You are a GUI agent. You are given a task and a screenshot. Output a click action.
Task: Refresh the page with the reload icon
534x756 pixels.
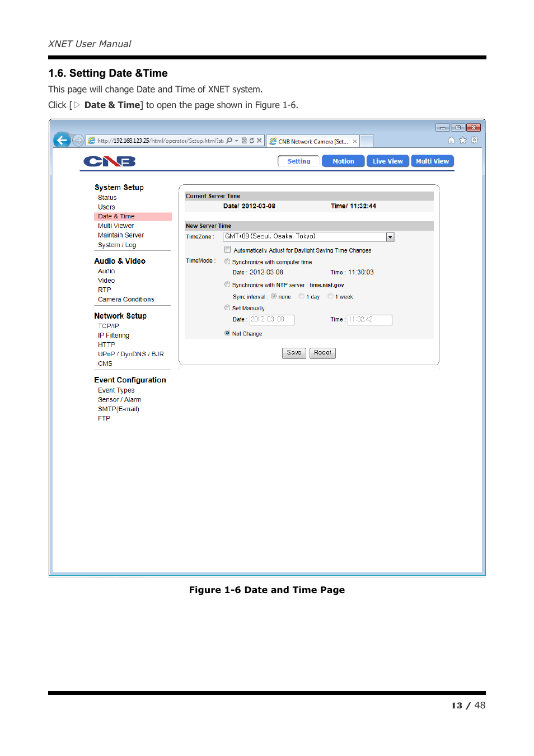[252, 141]
